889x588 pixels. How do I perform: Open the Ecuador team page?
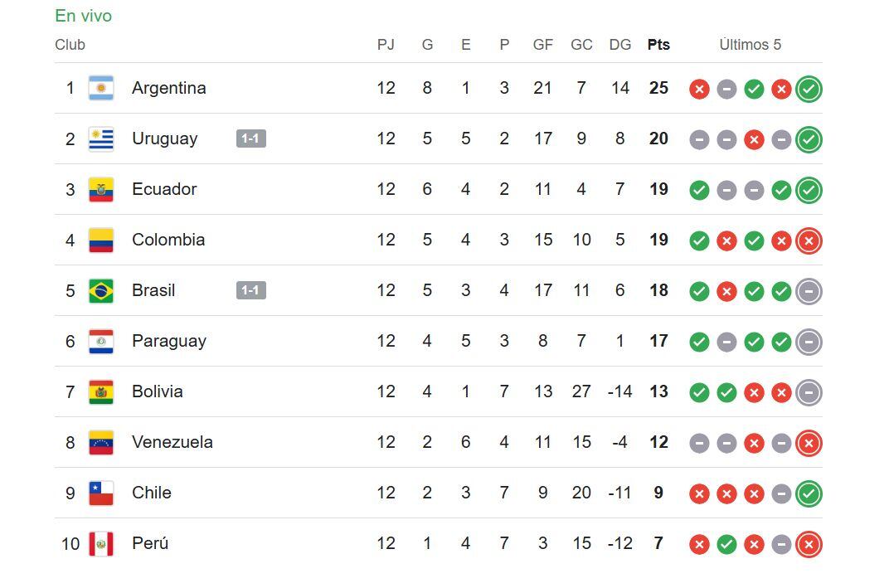pyautogui.click(x=164, y=189)
